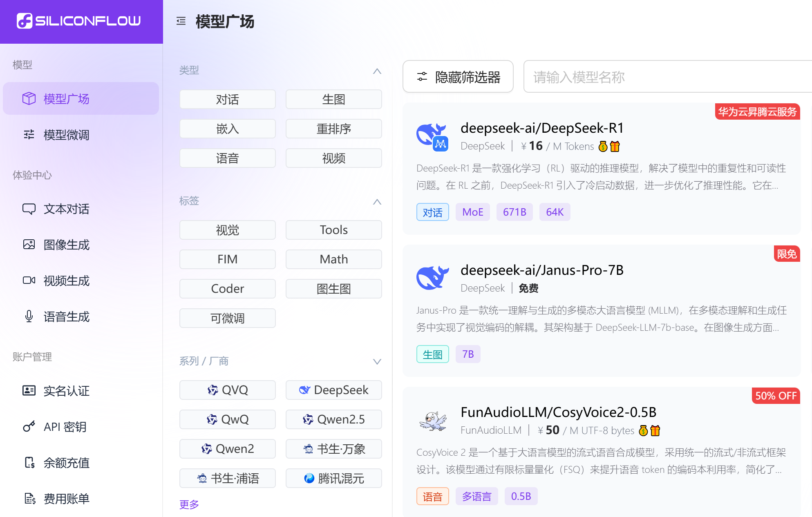Click money bag icon on CosyVoice2 card
Screen dimensions: 812x517
point(643,430)
